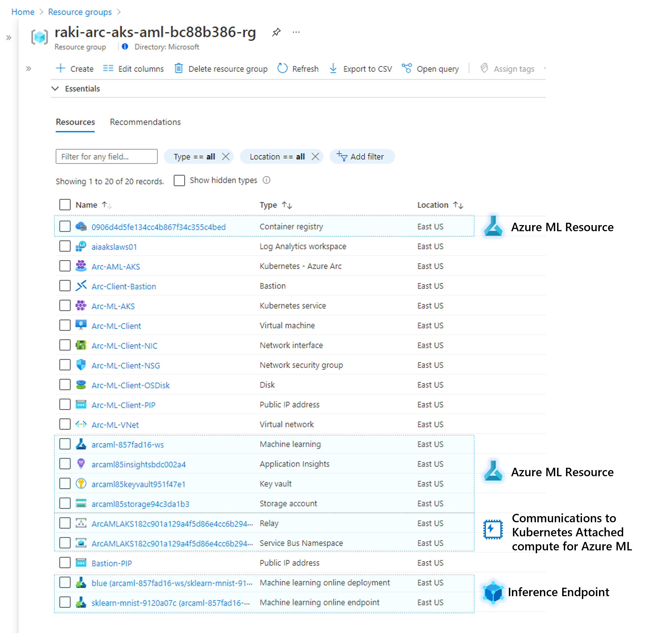Click the Add filter button

(362, 157)
